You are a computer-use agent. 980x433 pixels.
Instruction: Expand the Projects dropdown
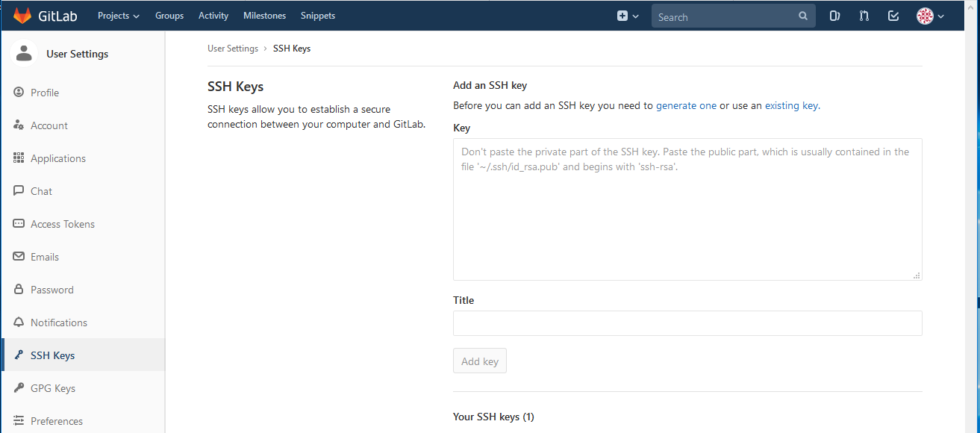[119, 16]
